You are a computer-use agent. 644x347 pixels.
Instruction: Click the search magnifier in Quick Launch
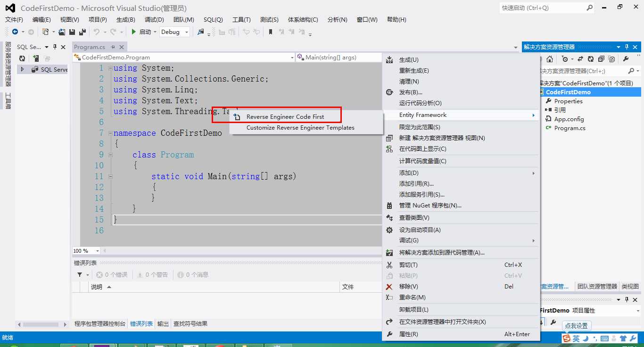tap(590, 8)
